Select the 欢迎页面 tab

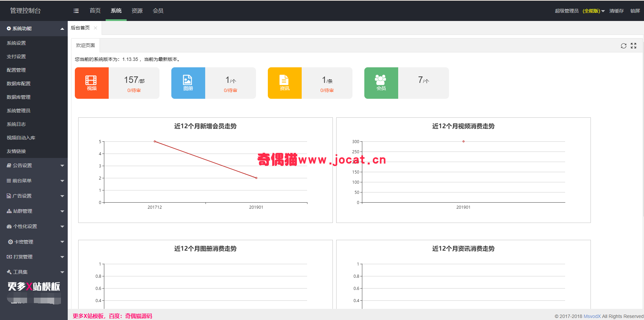pos(85,45)
